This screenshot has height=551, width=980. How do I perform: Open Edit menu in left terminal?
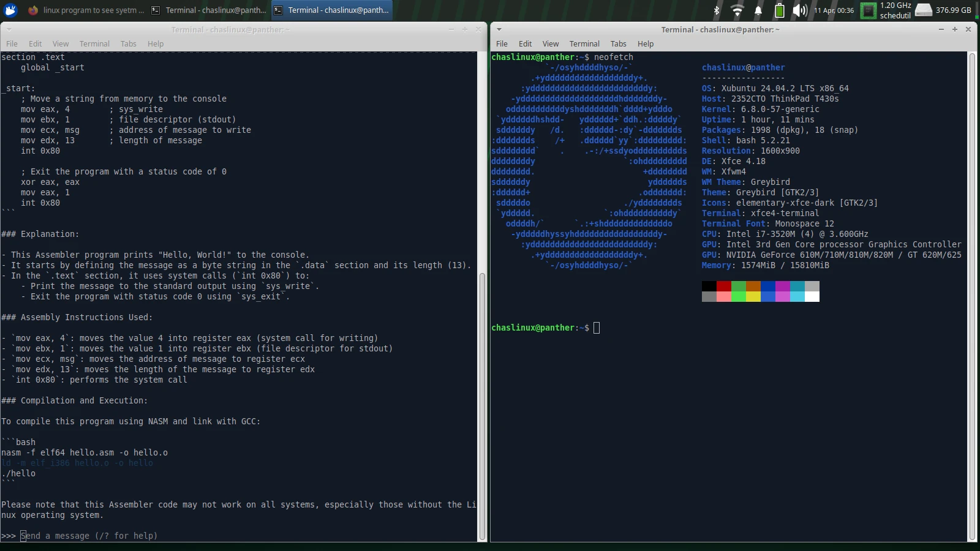coord(35,43)
